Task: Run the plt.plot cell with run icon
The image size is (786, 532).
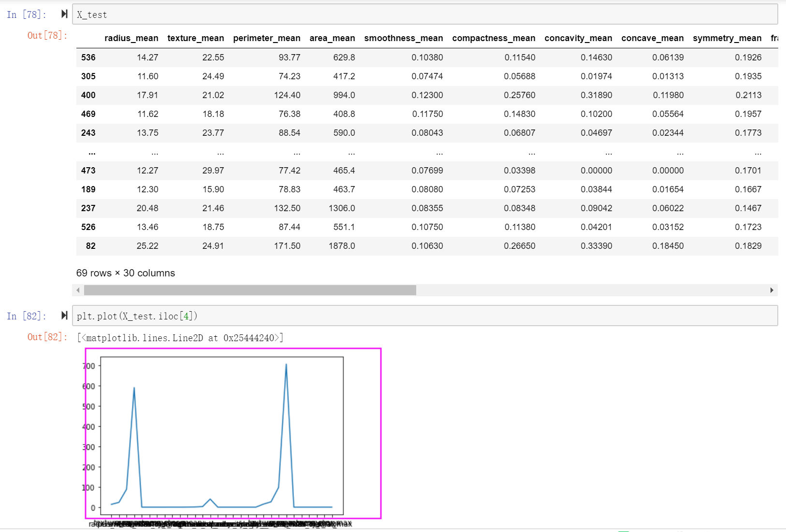Action: pyautogui.click(x=64, y=316)
